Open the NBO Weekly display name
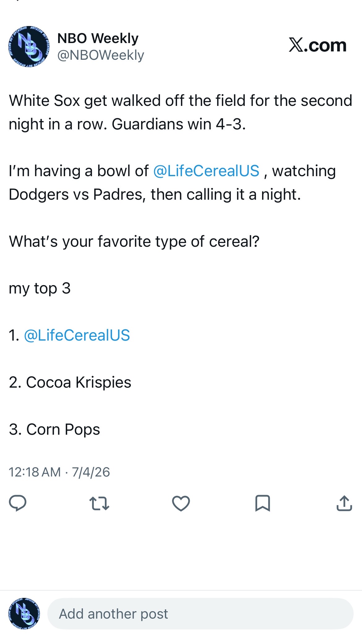 point(98,38)
